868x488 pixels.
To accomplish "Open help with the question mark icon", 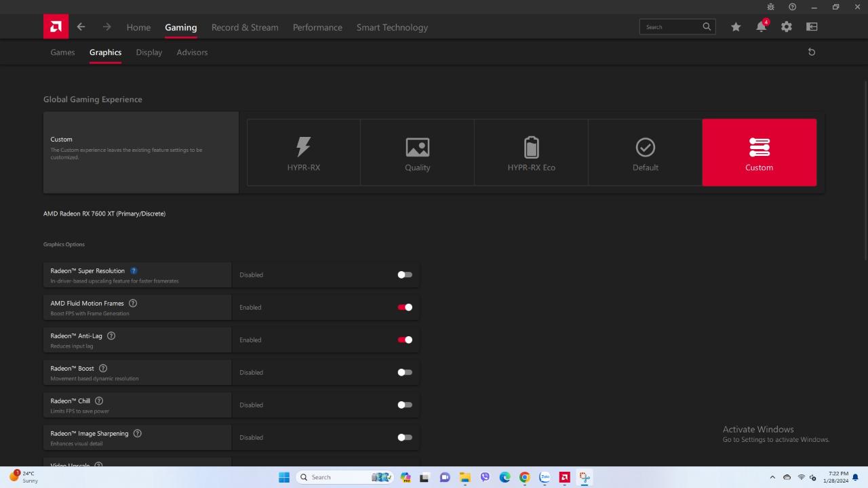I will coord(793,7).
